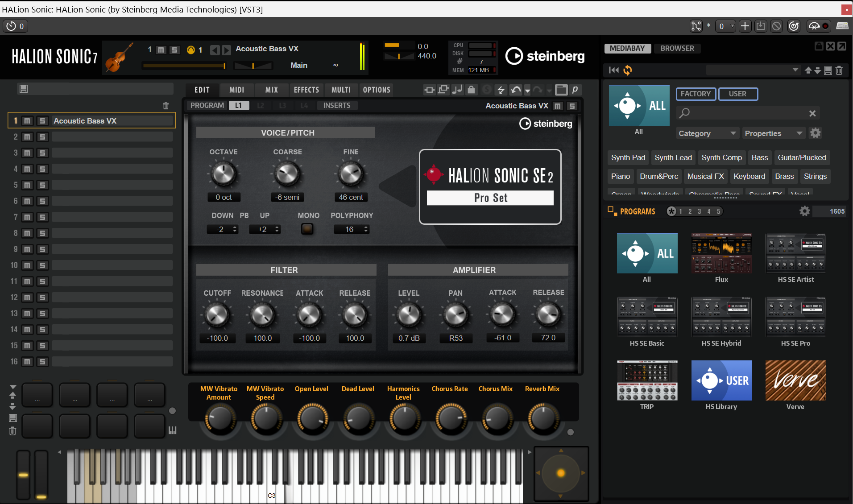
Task: Click the undo arrow in the edit toolbar
Action: (516, 90)
